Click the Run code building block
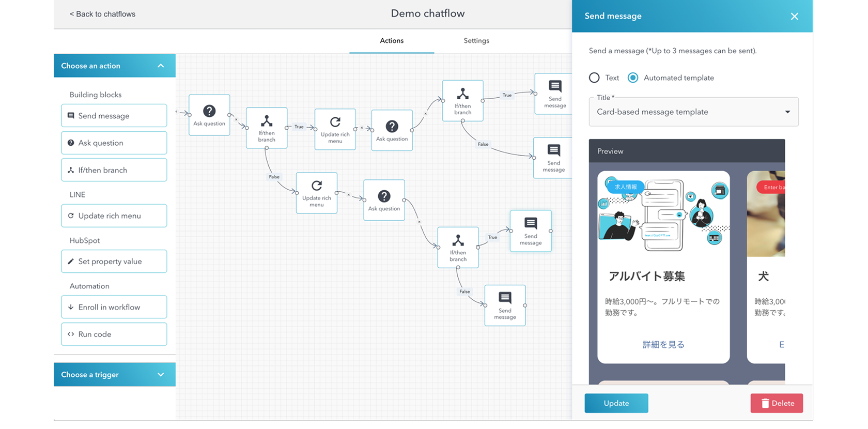The height and width of the screenshot is (429, 868). pos(114,334)
